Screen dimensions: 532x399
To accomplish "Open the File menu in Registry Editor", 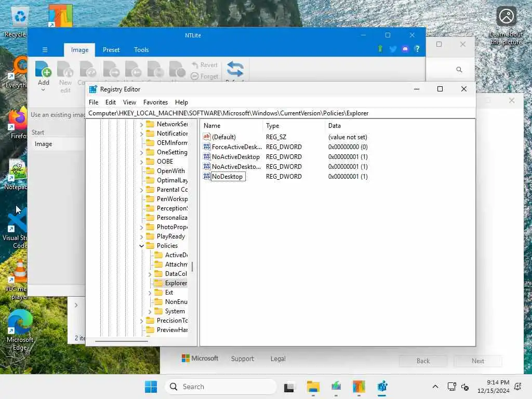I will (94, 102).
